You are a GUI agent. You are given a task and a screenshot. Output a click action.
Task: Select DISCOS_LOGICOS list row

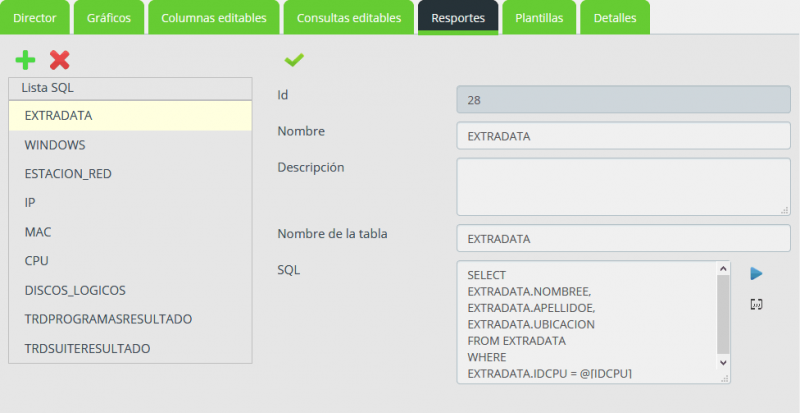pos(130,290)
